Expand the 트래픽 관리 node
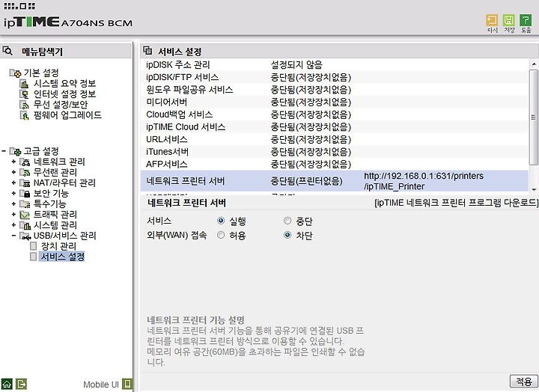Image resolution: width=539 pixels, height=392 pixels. [x=13, y=215]
